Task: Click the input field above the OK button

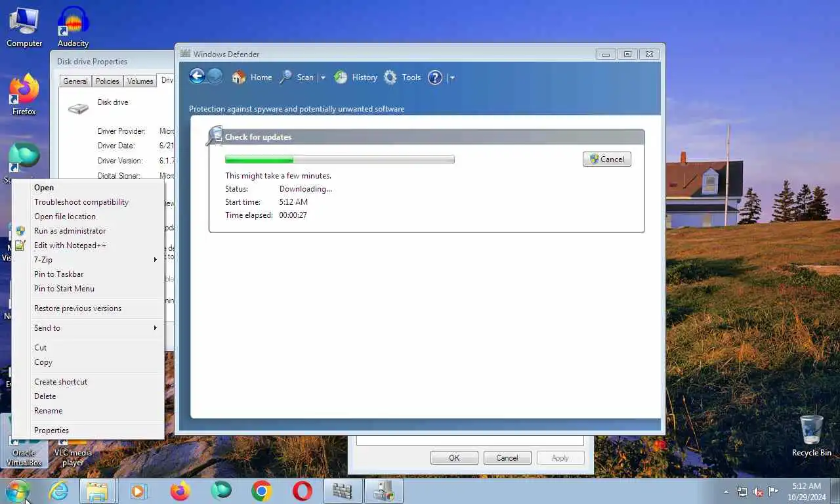Action: pyautogui.click(x=470, y=441)
